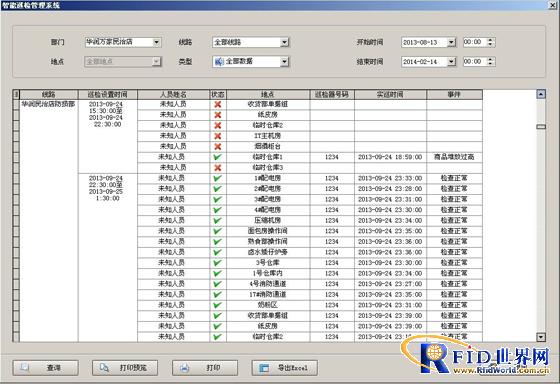Click the scrollbar down arrow of the table
The width and height of the screenshot is (560, 384).
coord(541,337)
